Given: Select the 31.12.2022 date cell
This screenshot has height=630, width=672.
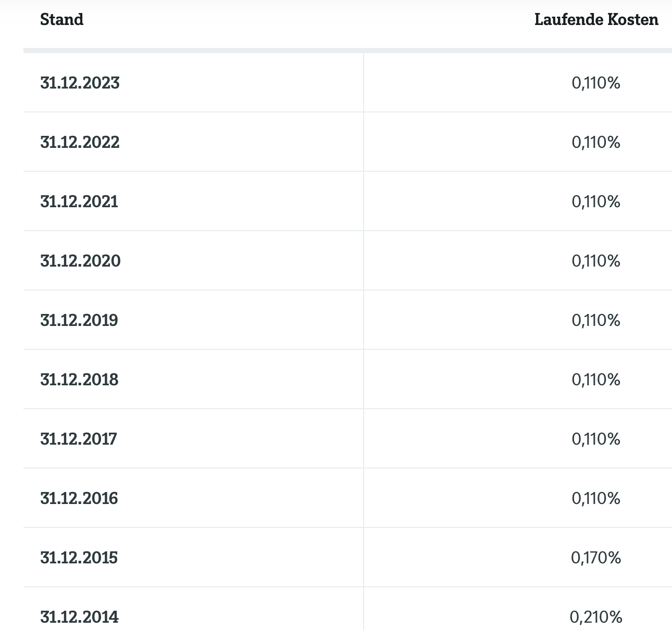Looking at the screenshot, I should click(x=80, y=142).
